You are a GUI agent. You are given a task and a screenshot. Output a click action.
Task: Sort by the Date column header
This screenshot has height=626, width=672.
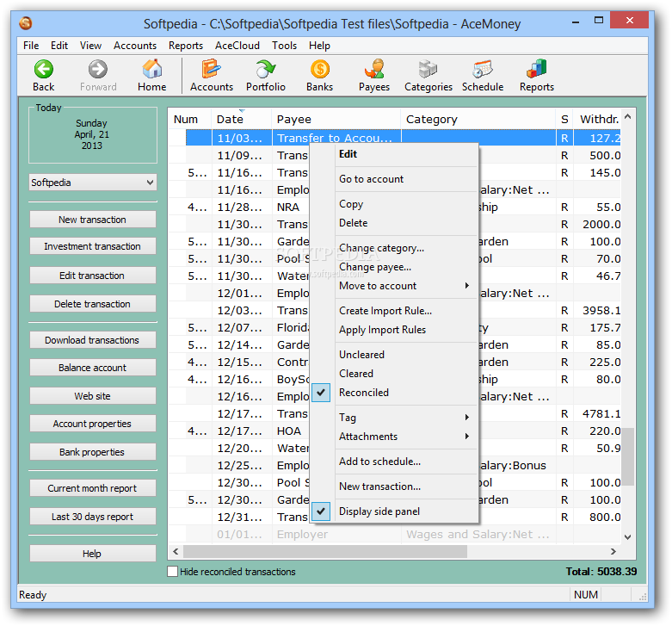point(241,119)
